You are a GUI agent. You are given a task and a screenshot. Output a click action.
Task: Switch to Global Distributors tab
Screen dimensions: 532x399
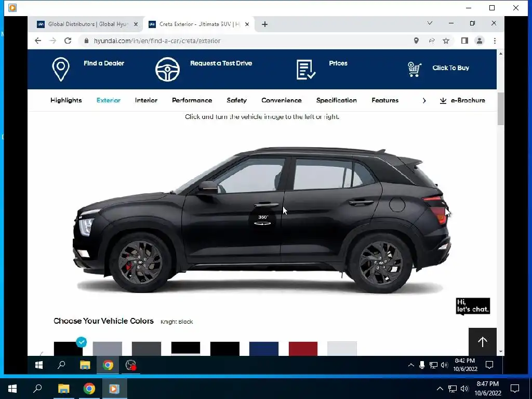[88, 24]
